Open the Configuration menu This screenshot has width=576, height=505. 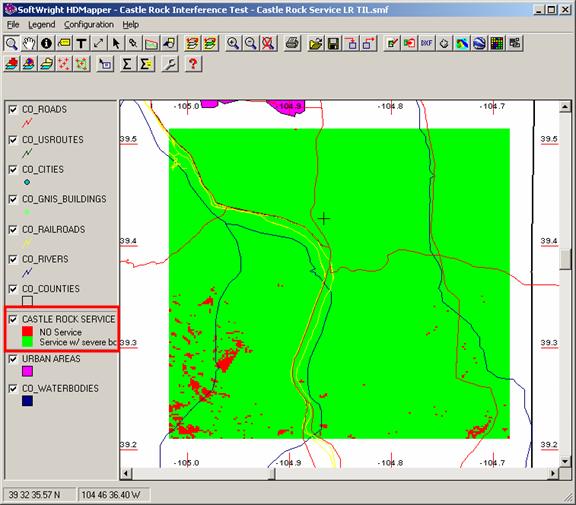click(89, 25)
